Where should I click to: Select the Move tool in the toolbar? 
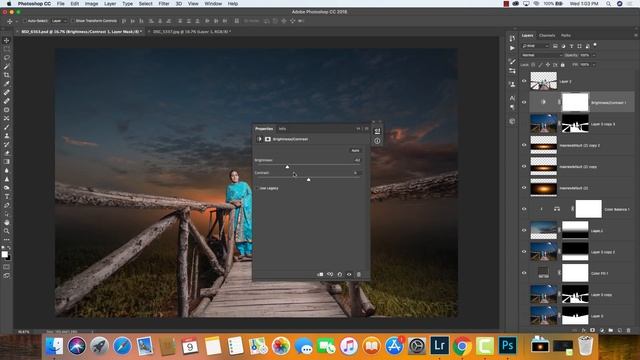click(x=7, y=40)
